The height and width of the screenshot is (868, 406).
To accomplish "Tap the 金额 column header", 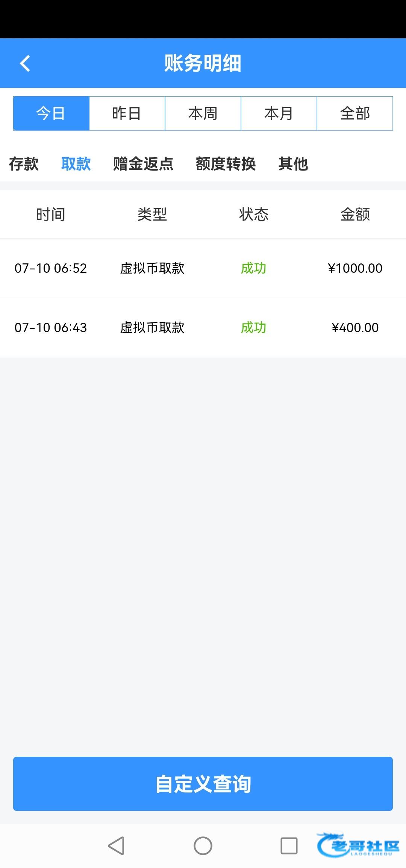I will coord(355,215).
